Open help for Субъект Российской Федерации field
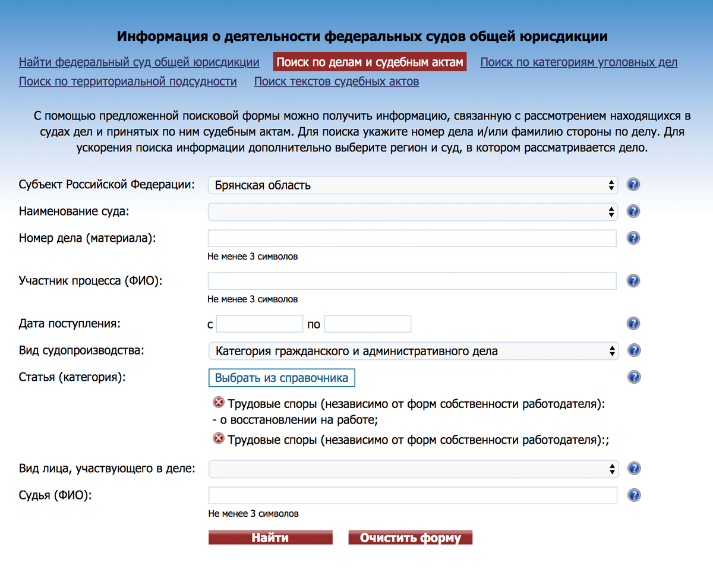Screen dimensions: 713x588 pos(633,185)
